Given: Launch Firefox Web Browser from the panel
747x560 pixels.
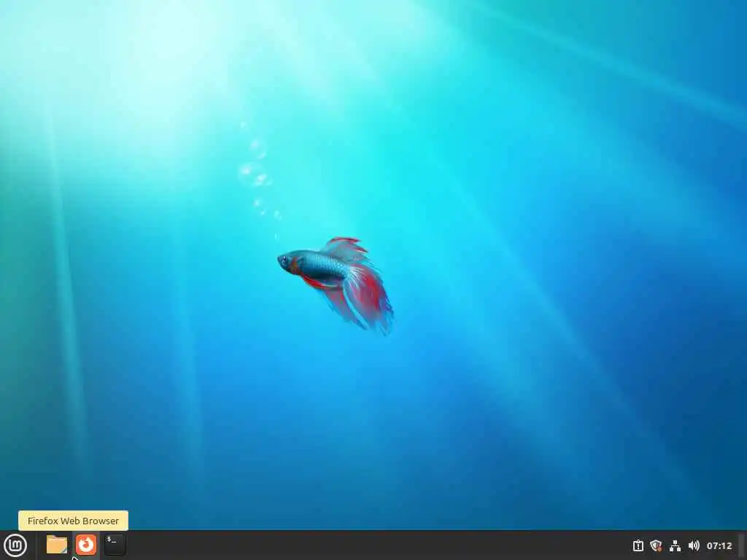Looking at the screenshot, I should click(x=86, y=545).
